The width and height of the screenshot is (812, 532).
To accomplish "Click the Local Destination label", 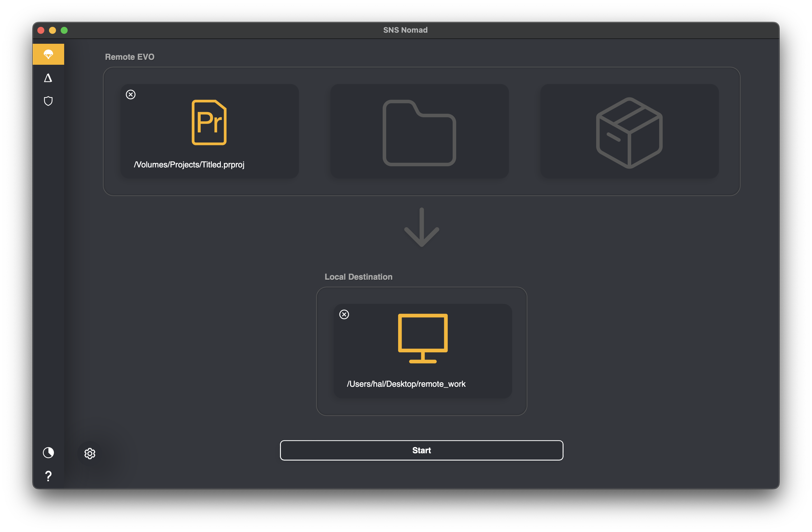I will coord(358,277).
